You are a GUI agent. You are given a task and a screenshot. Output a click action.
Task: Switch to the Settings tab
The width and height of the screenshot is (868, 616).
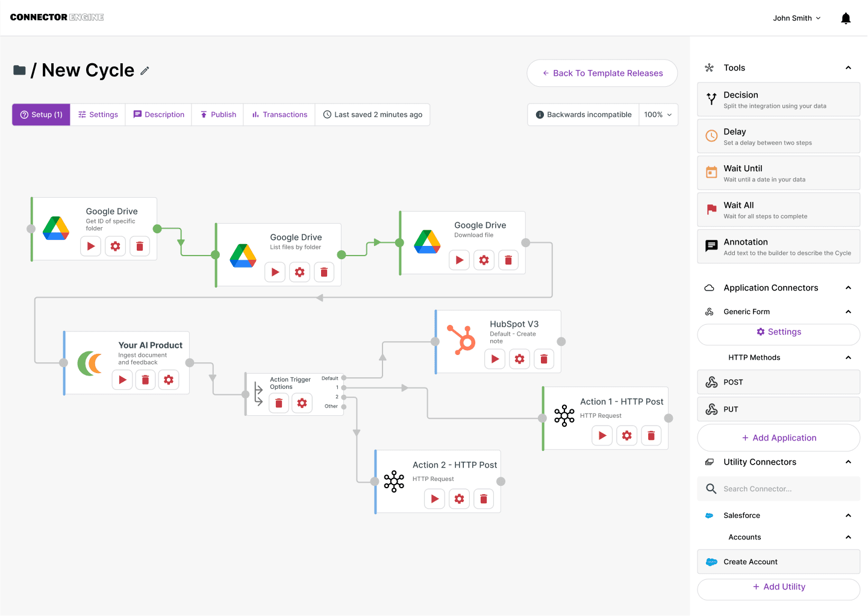pos(98,115)
